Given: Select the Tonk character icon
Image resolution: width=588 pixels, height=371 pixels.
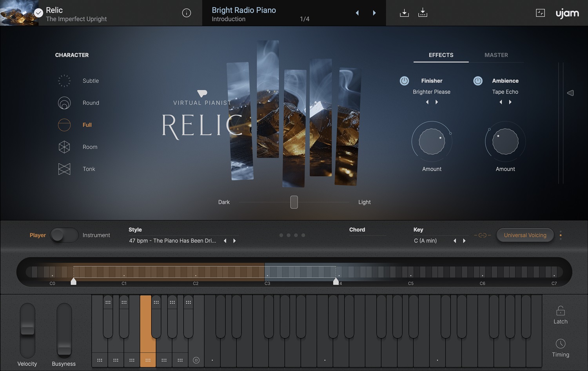Looking at the screenshot, I should click(64, 169).
